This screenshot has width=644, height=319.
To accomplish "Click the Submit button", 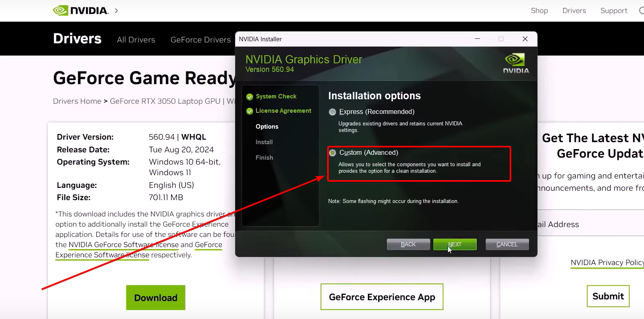I will pyautogui.click(x=608, y=296).
